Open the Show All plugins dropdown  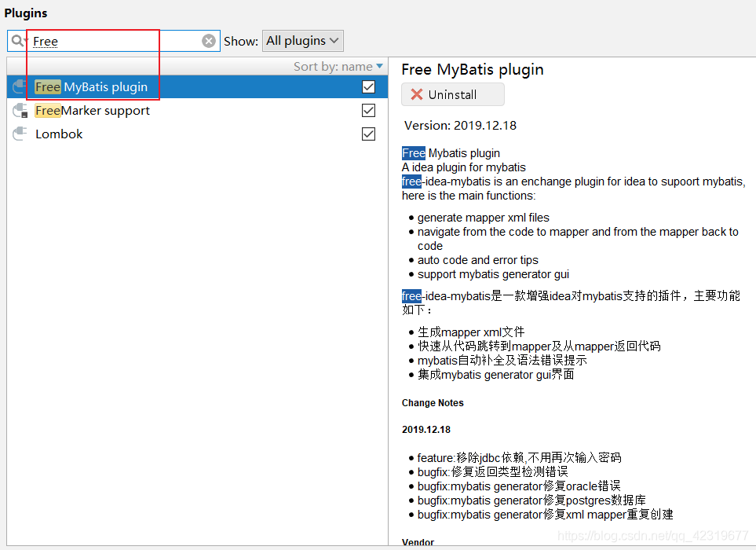point(303,41)
